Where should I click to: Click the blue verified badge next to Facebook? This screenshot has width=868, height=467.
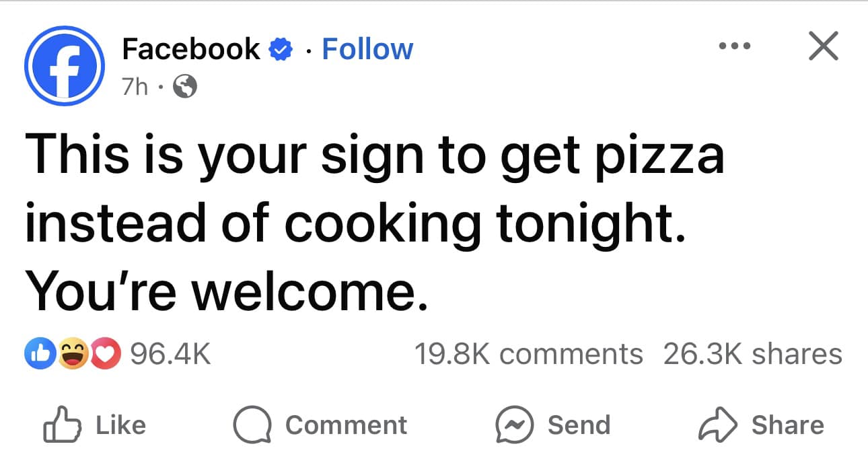click(282, 48)
